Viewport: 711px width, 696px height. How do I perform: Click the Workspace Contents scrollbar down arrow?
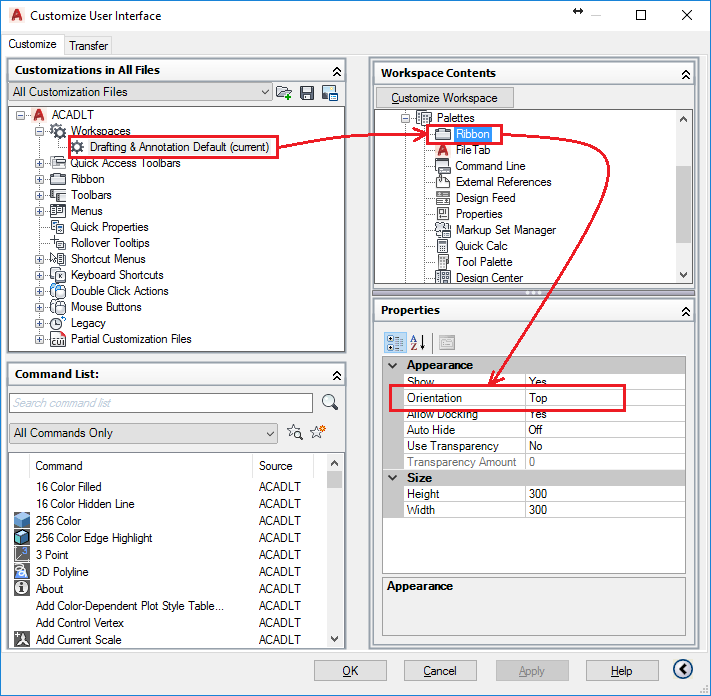coord(684,275)
